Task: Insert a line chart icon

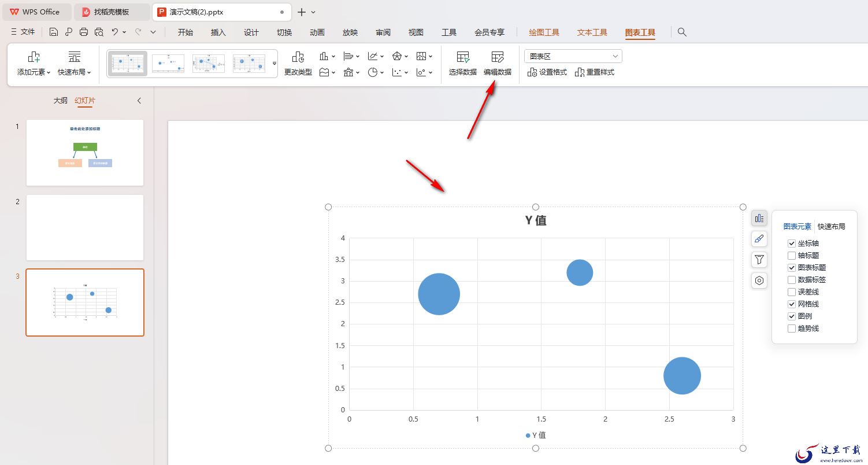Action: 373,56
